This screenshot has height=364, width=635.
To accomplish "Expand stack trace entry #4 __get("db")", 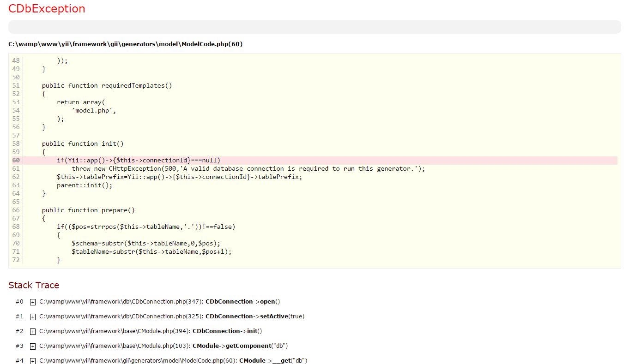I will 33,361.
